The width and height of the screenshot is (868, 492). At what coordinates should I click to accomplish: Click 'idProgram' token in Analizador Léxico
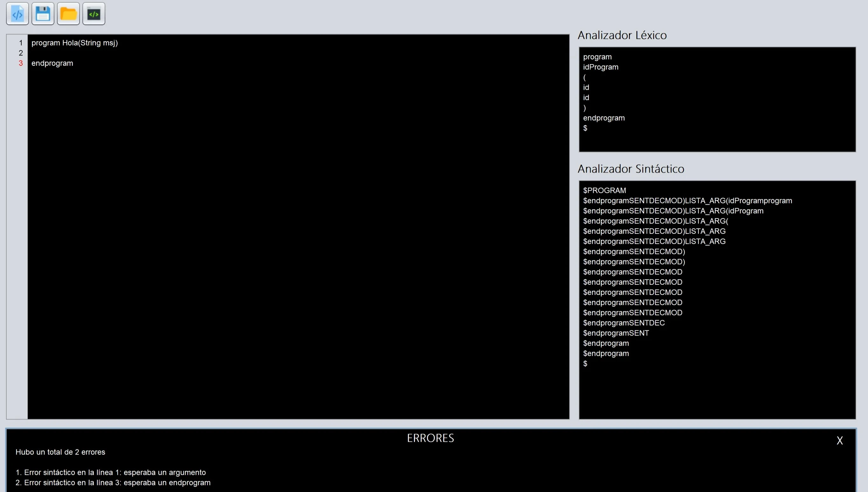coord(601,67)
